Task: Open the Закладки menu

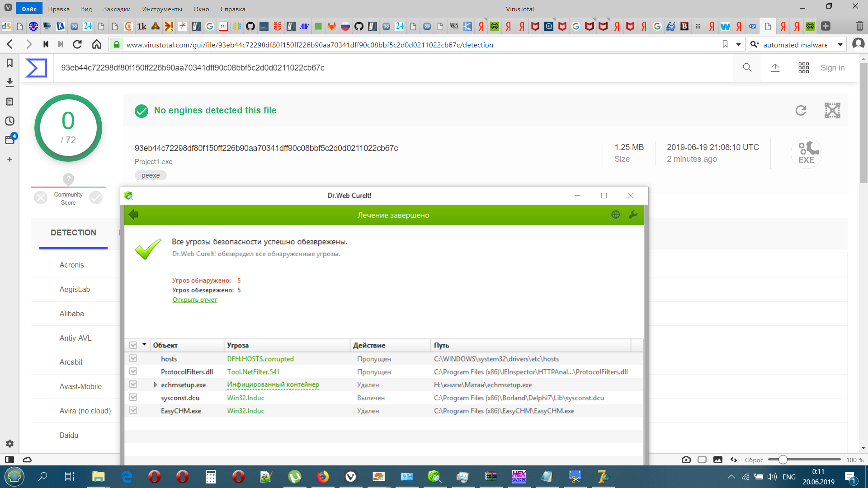Action: tap(117, 9)
